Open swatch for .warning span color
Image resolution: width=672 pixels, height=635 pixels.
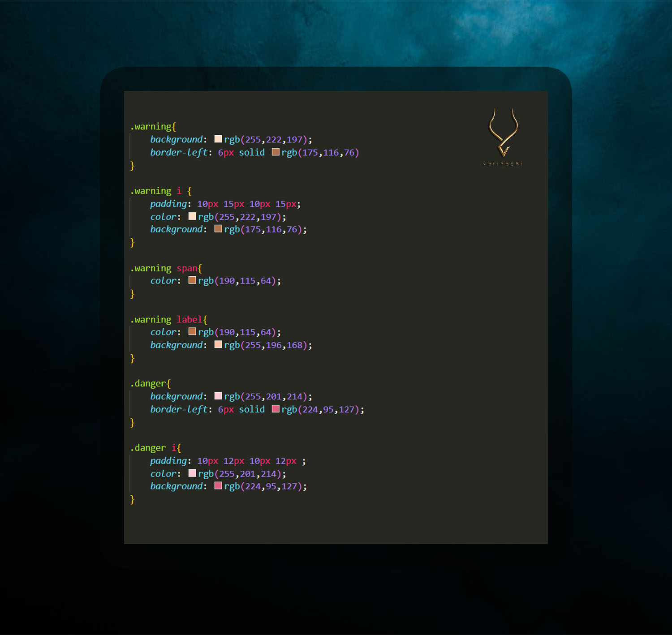[192, 281]
